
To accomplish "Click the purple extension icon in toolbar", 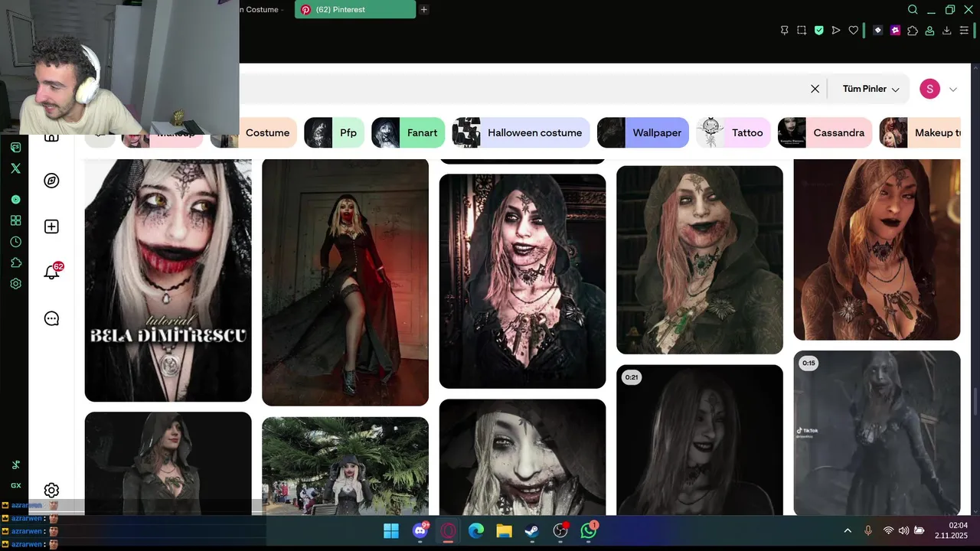I will pyautogui.click(x=895, y=31).
